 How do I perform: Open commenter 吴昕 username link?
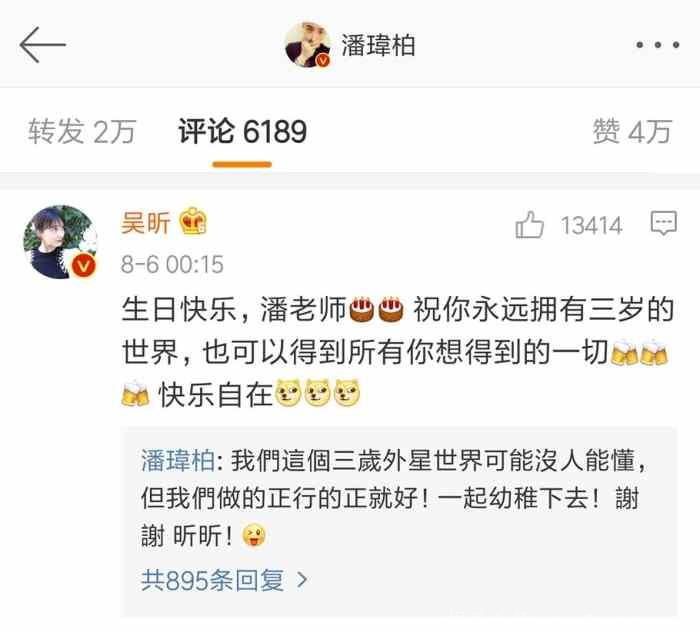(x=146, y=222)
